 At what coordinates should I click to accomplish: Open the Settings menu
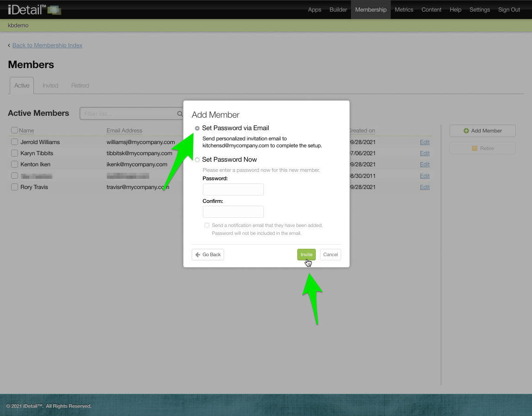coord(479,10)
